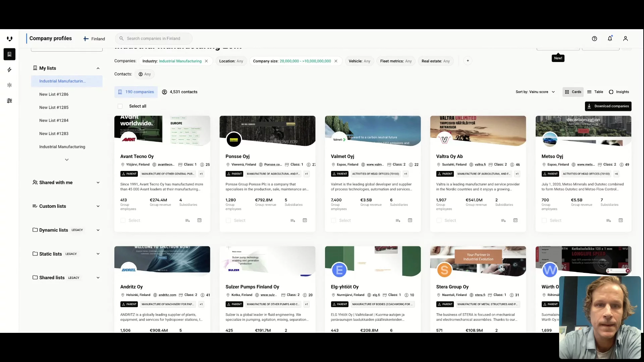The height and width of the screenshot is (362, 644).
Task: Focus the Search companies in Finland field
Action: pyautogui.click(x=154, y=39)
